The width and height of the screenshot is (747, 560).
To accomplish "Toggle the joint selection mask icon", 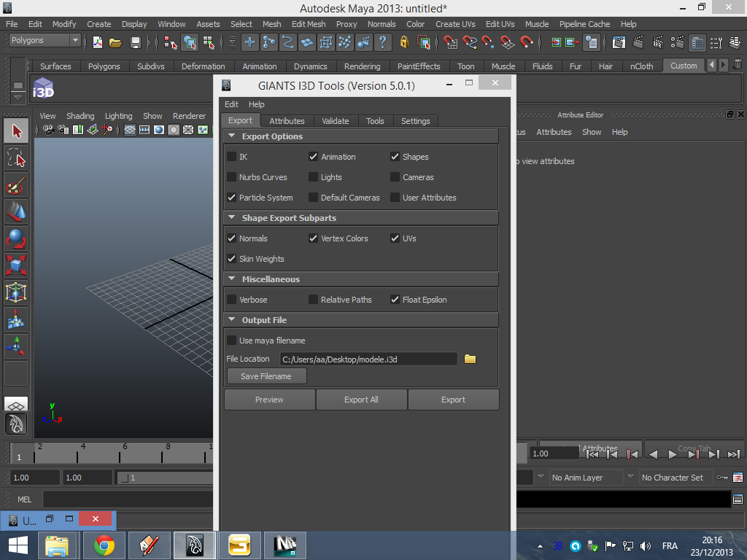I will click(x=268, y=42).
